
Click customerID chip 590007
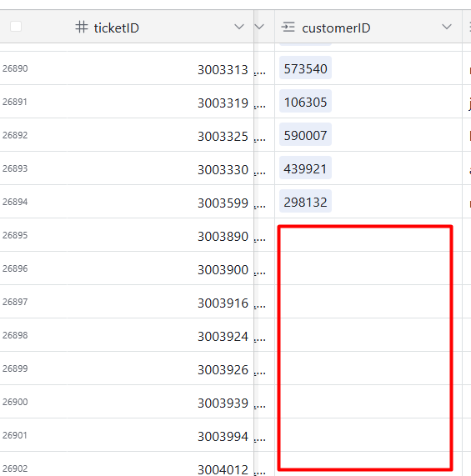coord(305,135)
